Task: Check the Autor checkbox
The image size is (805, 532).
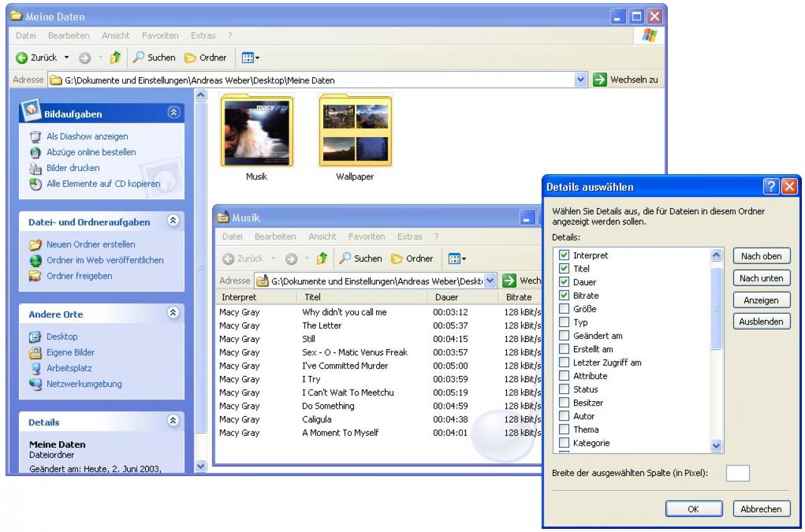Action: point(564,416)
